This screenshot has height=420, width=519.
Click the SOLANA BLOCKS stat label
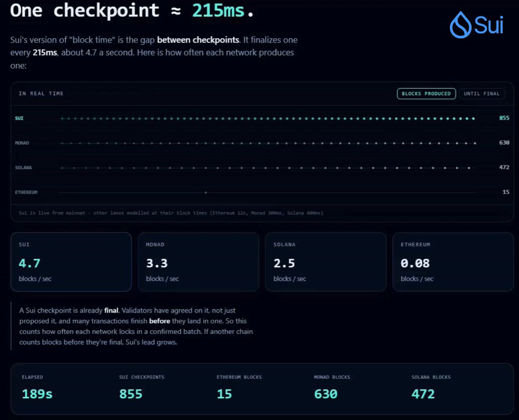click(x=431, y=377)
